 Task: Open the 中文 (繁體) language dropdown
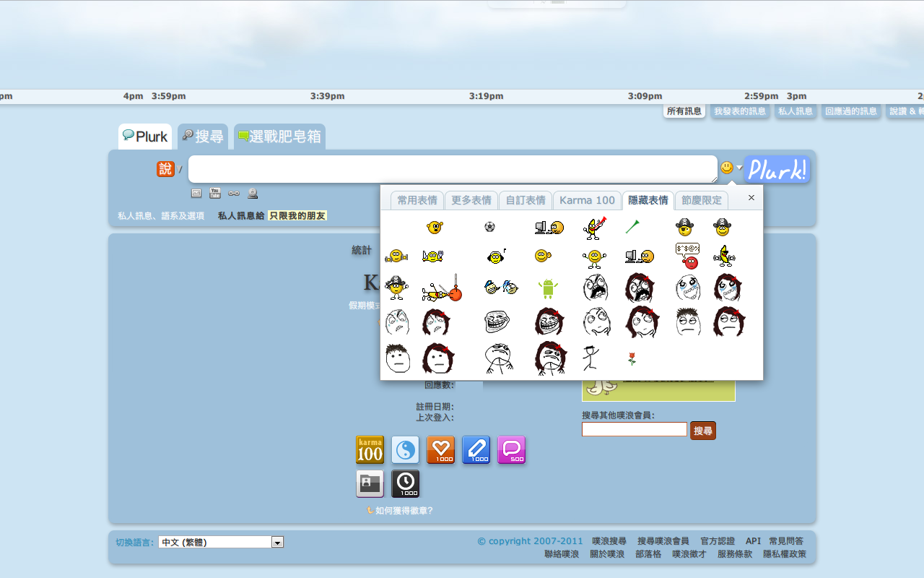point(220,542)
